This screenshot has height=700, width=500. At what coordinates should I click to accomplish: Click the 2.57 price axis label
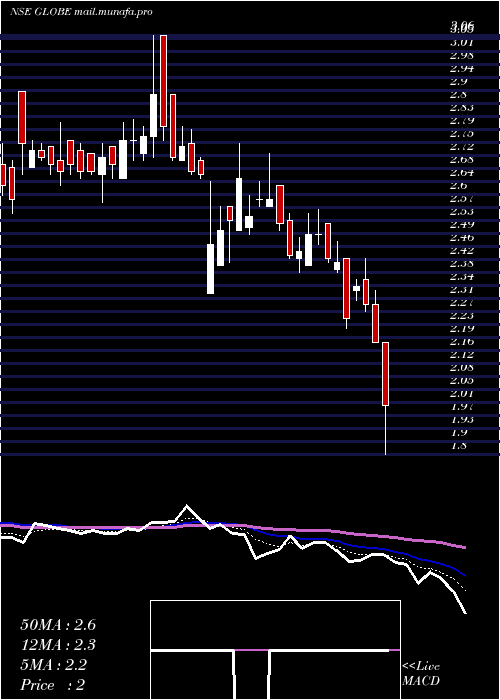pos(462,198)
